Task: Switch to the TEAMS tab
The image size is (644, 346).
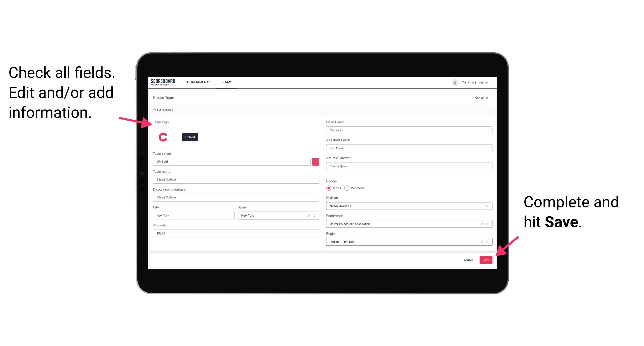Action: click(226, 82)
